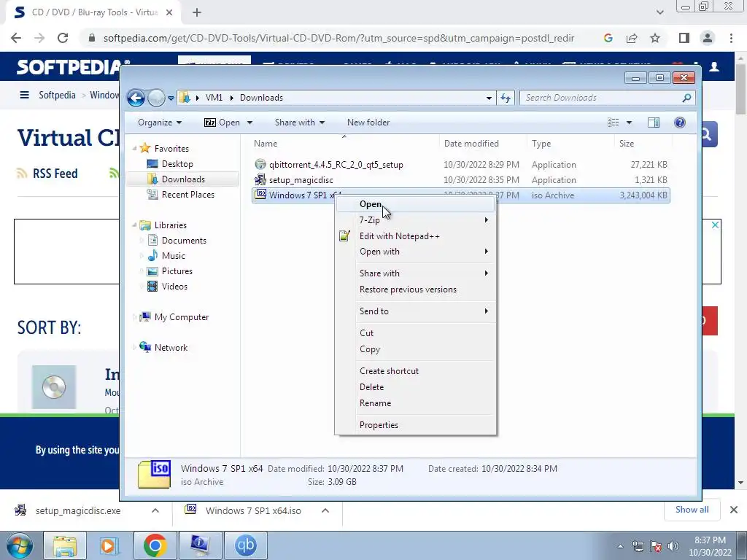Choose Edit with Notepad++
Image resolution: width=747 pixels, height=560 pixels.
(x=414, y=236)
